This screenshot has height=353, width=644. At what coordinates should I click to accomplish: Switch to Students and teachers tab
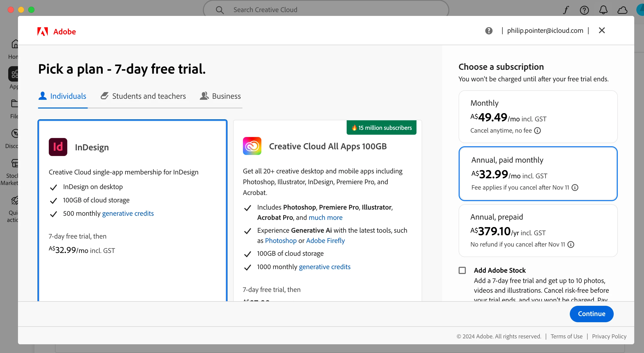(143, 96)
